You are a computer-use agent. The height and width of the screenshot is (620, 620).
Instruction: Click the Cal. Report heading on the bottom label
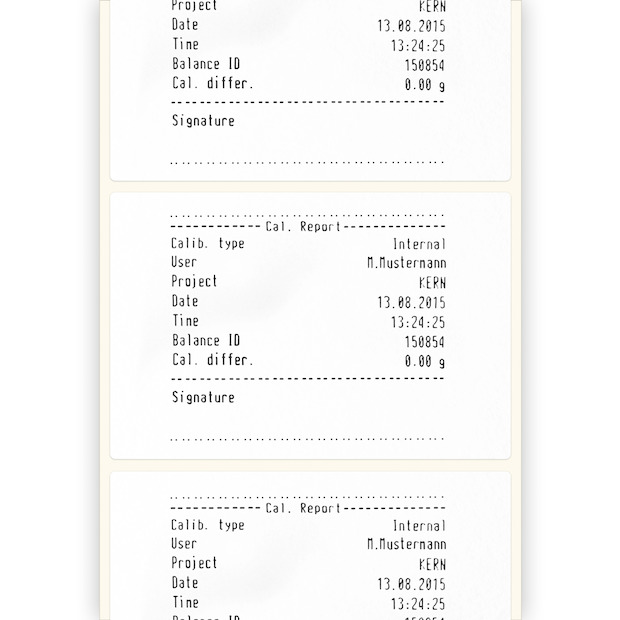(304, 508)
